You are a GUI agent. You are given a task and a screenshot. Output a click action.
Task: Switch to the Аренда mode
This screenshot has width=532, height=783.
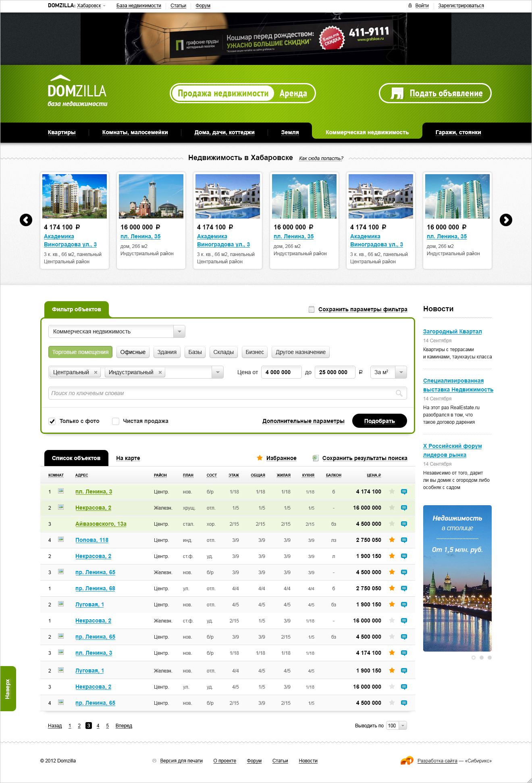coord(293,94)
